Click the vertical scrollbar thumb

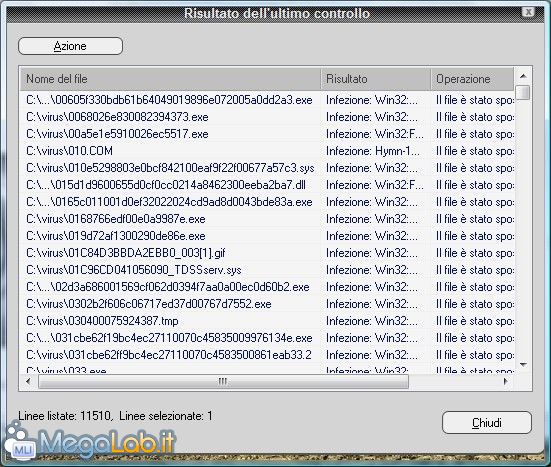coord(523,92)
